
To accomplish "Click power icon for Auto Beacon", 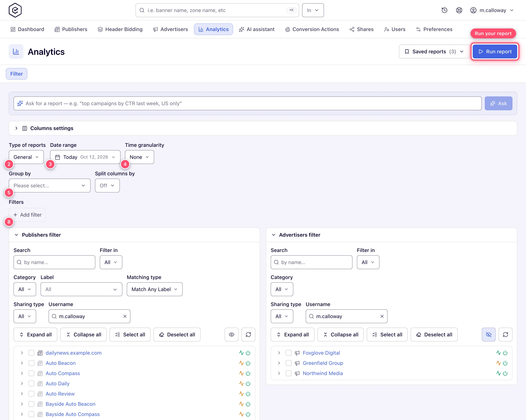I will pyautogui.click(x=248, y=363).
